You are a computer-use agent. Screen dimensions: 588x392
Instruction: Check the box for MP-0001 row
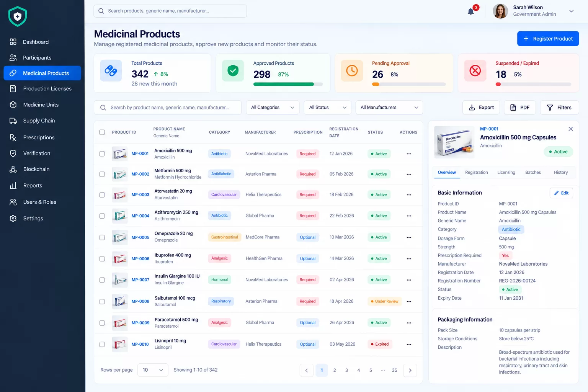click(102, 154)
